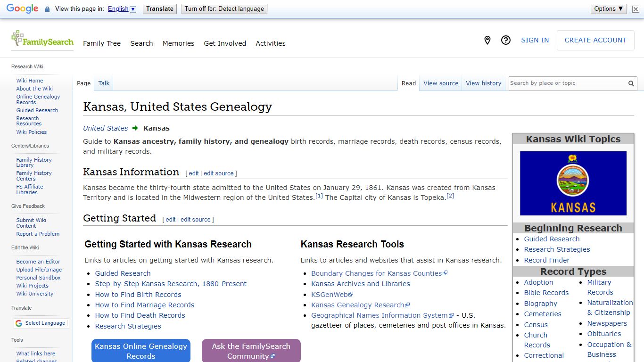Screen dimensions: 644x362
Task: Open Wiki Policies in the sidebar
Action: pyautogui.click(x=32, y=132)
